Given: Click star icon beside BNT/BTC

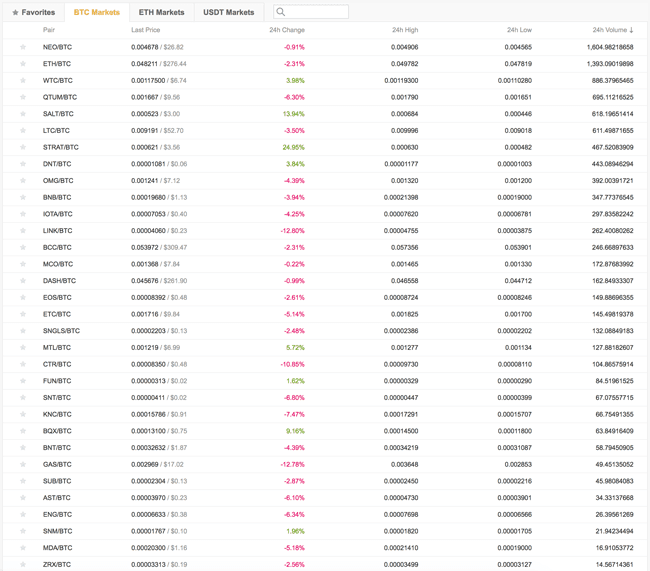Looking at the screenshot, I should click(23, 447).
